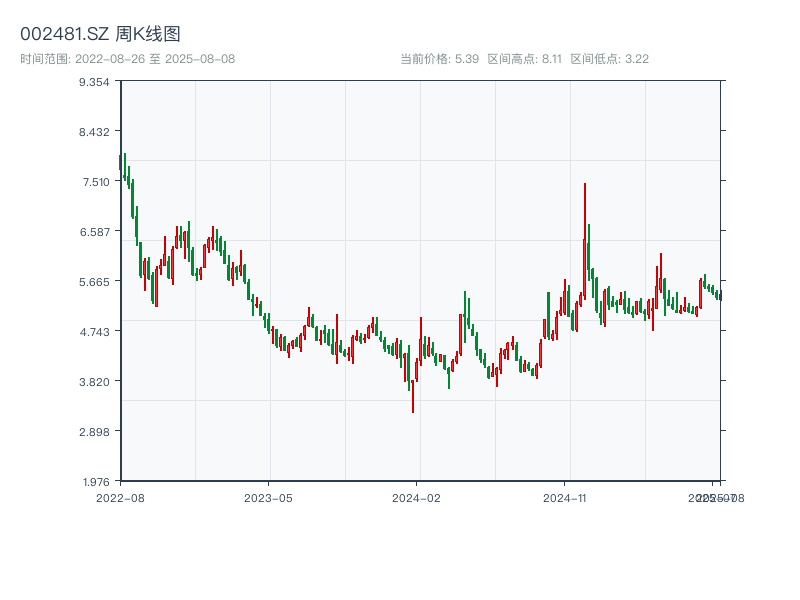The height and width of the screenshot is (600, 800).
Task: Click the y-axis label 3.820
Action: click(x=94, y=382)
